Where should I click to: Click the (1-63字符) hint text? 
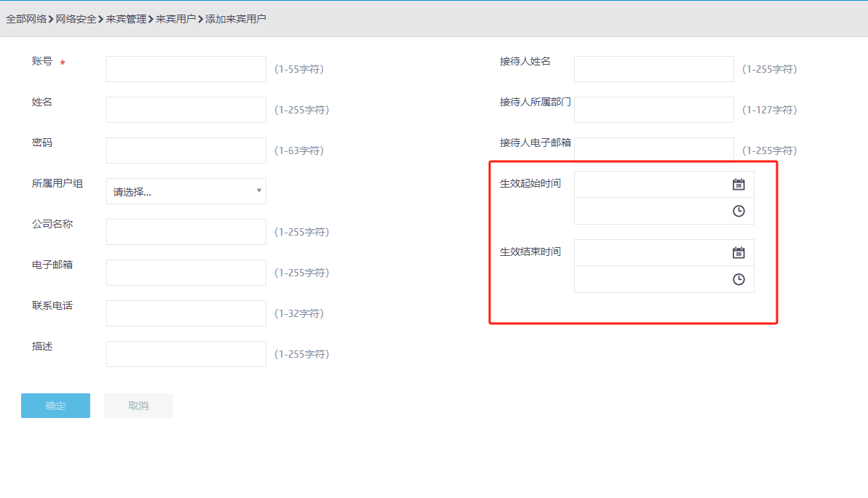coord(299,150)
